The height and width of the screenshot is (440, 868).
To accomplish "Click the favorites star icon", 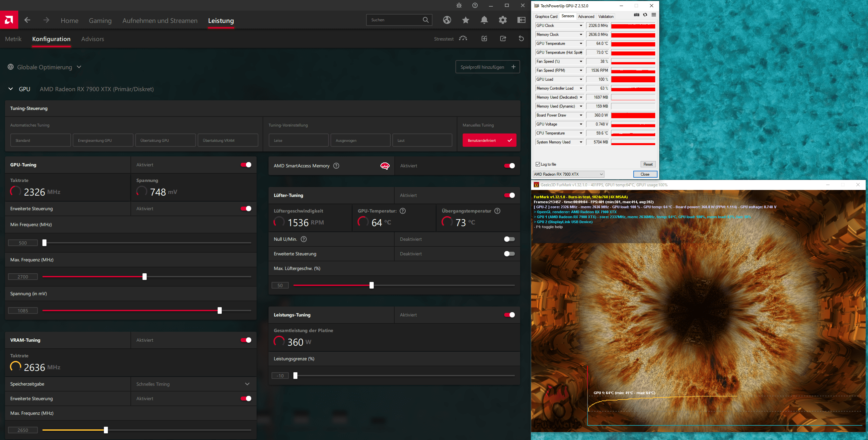I will coord(465,20).
